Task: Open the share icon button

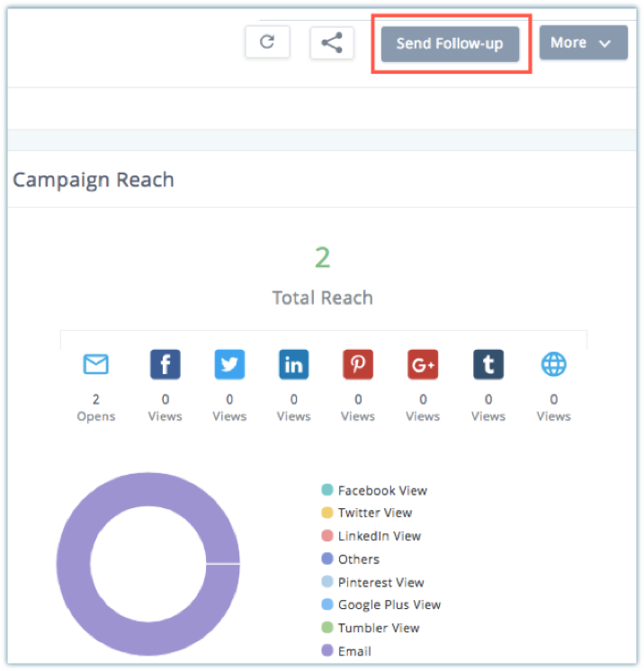Action: 332,42
